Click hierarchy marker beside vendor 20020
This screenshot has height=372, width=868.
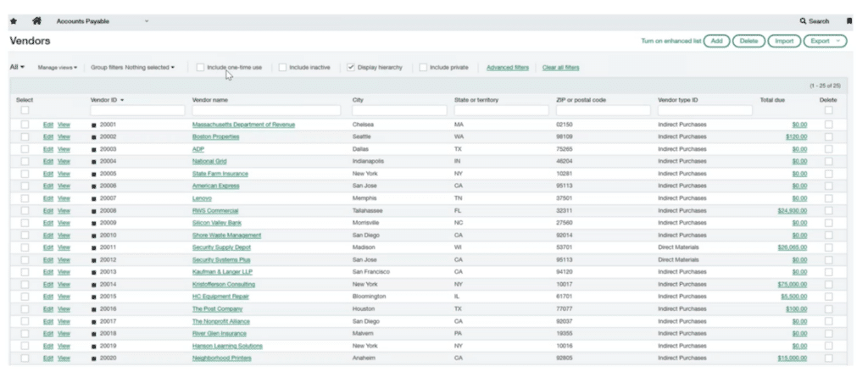pyautogui.click(x=94, y=358)
